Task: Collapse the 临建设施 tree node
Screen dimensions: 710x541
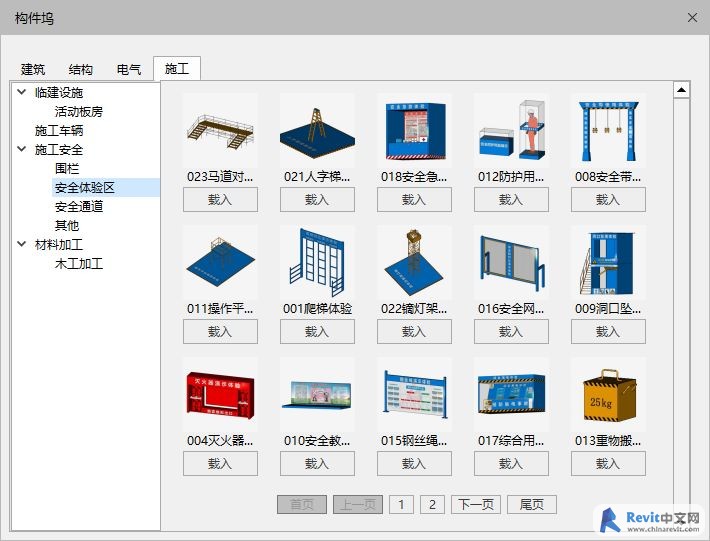Action: [21, 92]
